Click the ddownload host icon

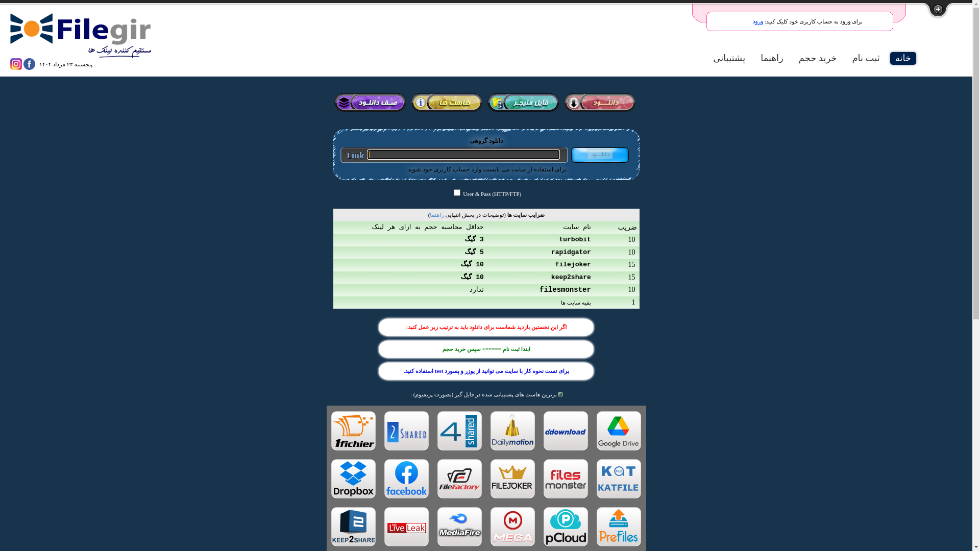(x=566, y=431)
